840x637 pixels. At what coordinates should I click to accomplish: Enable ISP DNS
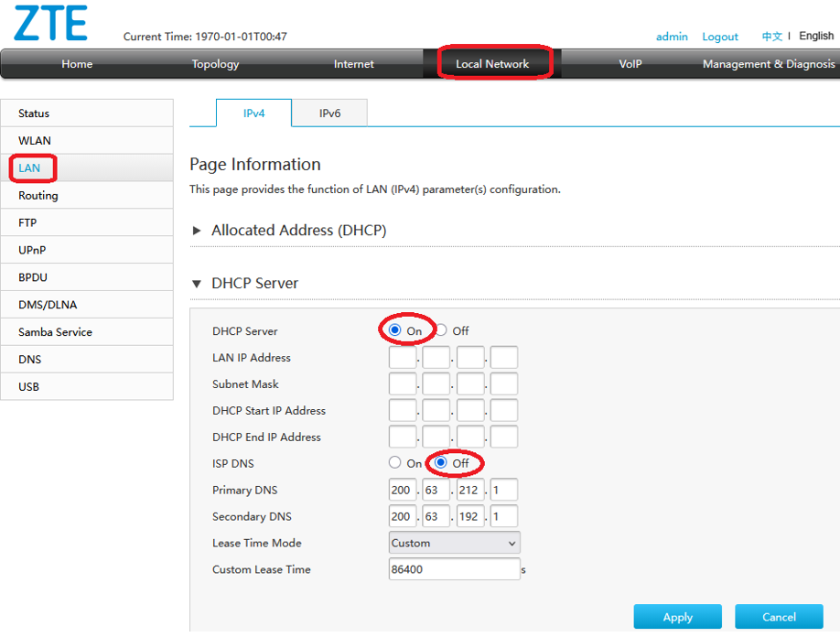395,462
